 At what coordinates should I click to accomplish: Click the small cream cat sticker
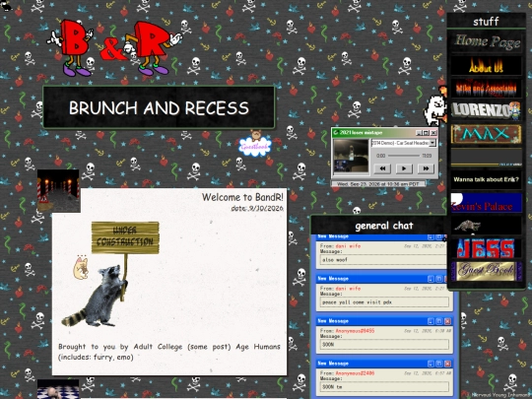81,268
